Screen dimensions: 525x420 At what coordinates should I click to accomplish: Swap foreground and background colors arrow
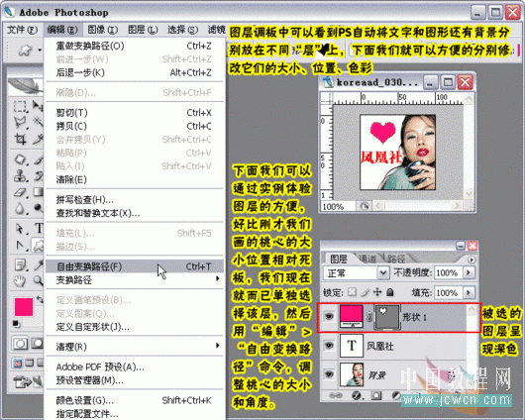click(40, 299)
